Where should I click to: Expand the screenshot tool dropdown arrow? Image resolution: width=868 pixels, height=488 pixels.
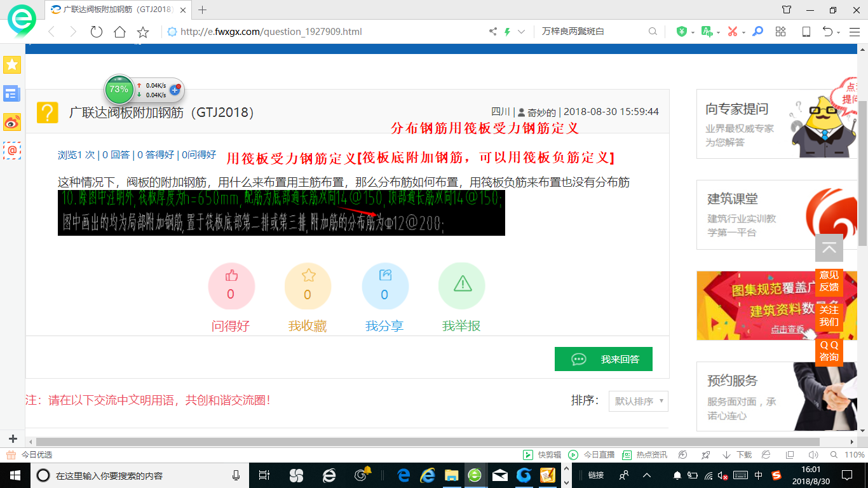pyautogui.click(x=743, y=32)
